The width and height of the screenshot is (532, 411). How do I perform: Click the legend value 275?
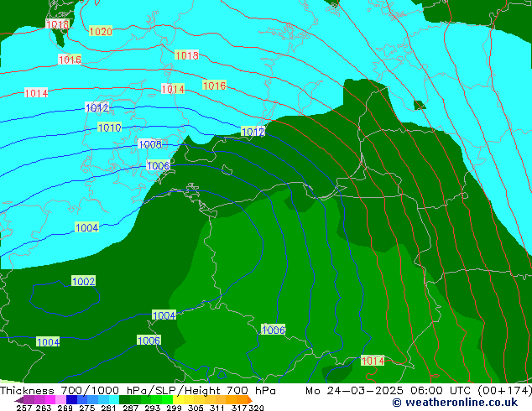[87, 408]
